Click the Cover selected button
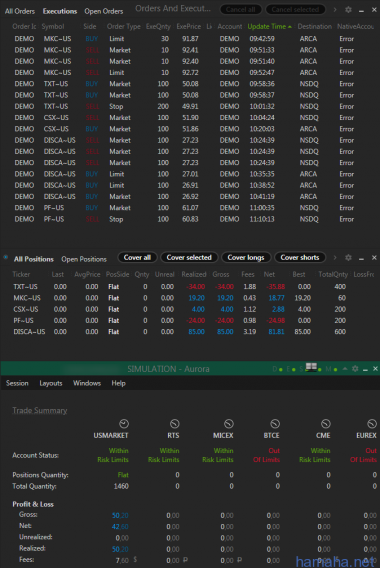The width and height of the screenshot is (380, 568). point(189,258)
